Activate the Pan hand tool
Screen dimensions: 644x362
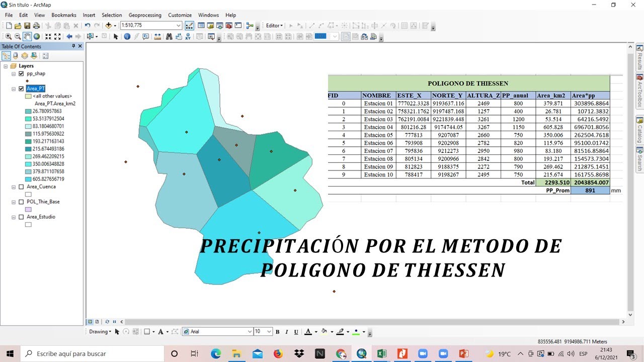click(27, 36)
